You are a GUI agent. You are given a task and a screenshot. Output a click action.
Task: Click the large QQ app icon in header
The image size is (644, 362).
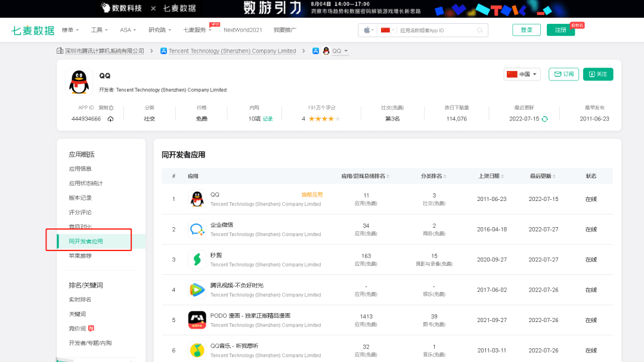(79, 82)
